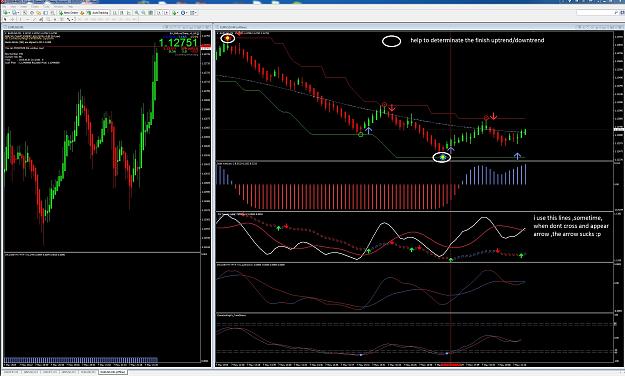The height and width of the screenshot is (376, 625).
Task: Select the arrows drawing tool
Action: (68, 19)
